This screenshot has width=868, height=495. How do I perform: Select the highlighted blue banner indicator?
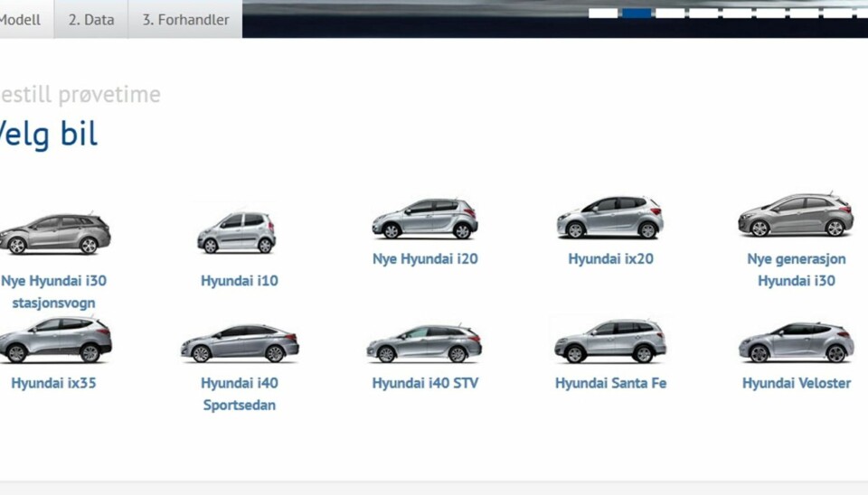(637, 14)
